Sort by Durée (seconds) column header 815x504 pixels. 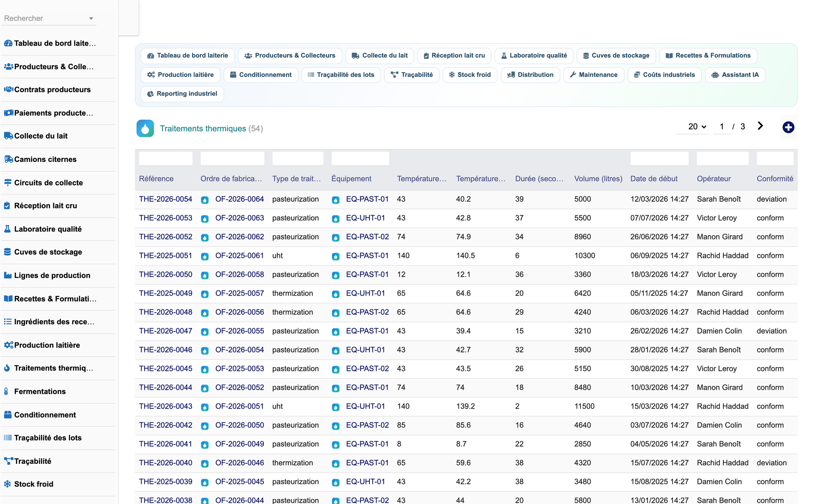(539, 179)
